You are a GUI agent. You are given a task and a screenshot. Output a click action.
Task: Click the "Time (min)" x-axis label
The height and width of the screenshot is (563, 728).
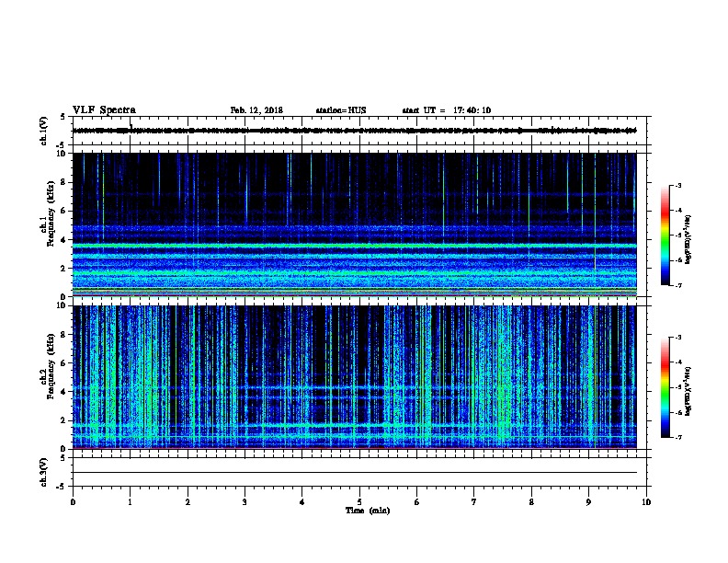(x=368, y=511)
